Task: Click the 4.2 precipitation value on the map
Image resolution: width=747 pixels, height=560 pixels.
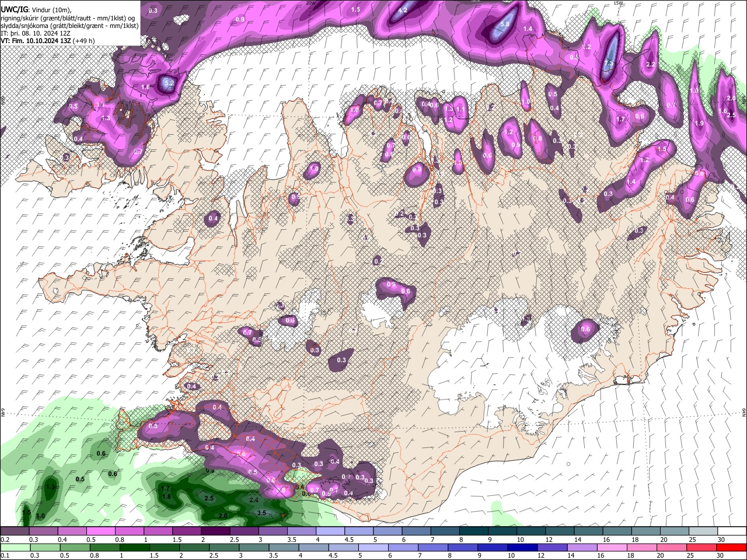Action: click(x=403, y=10)
